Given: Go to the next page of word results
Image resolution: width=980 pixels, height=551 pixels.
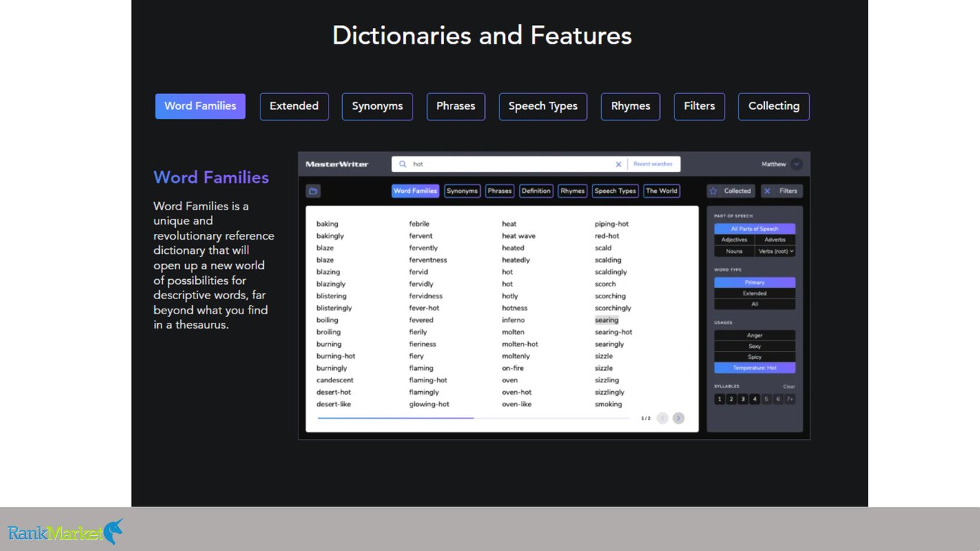Looking at the screenshot, I should [679, 418].
